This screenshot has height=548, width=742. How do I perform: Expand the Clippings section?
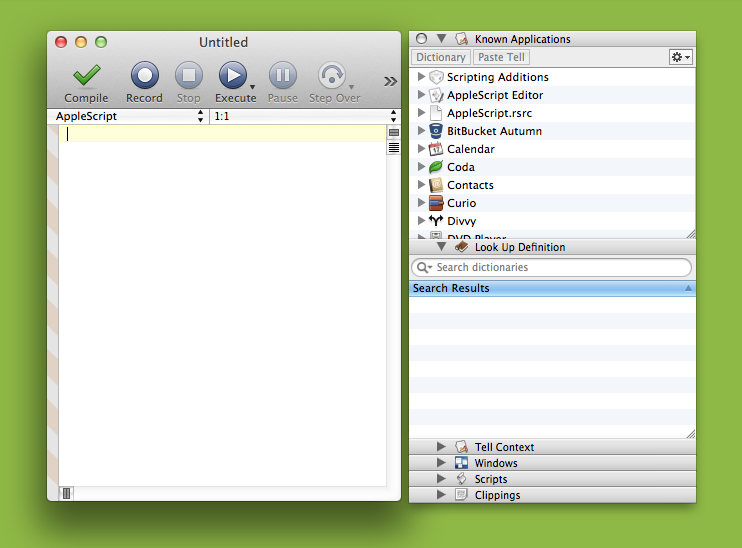coord(441,495)
